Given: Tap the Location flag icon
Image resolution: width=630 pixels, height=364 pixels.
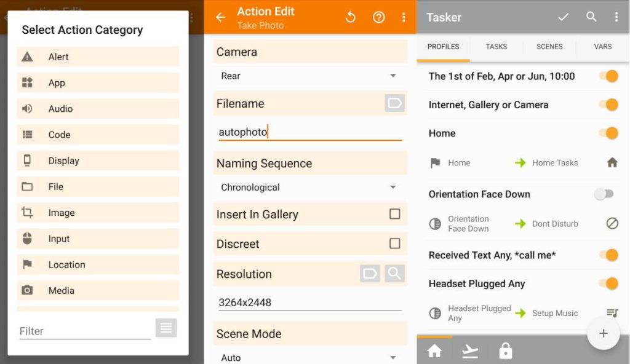Looking at the screenshot, I should coord(27,264).
